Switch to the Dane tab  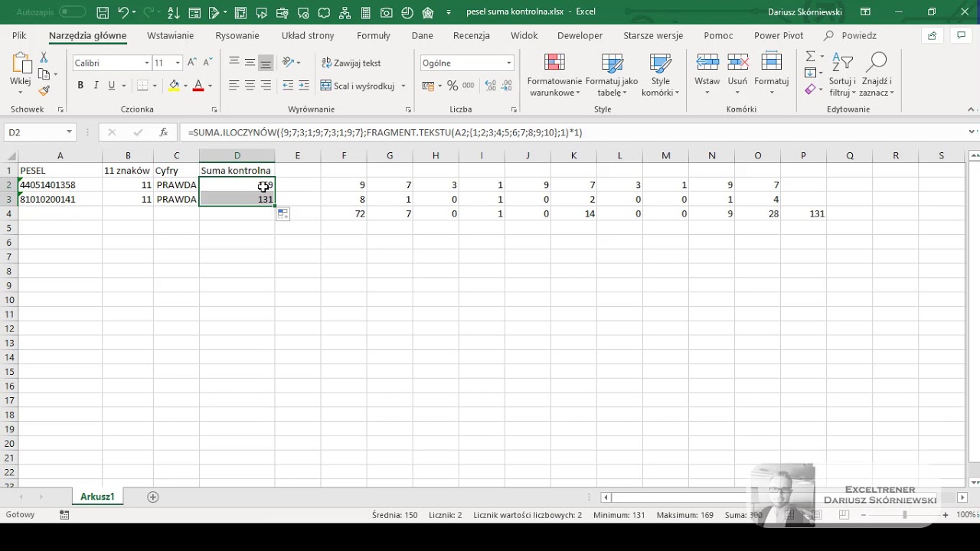[x=422, y=35]
